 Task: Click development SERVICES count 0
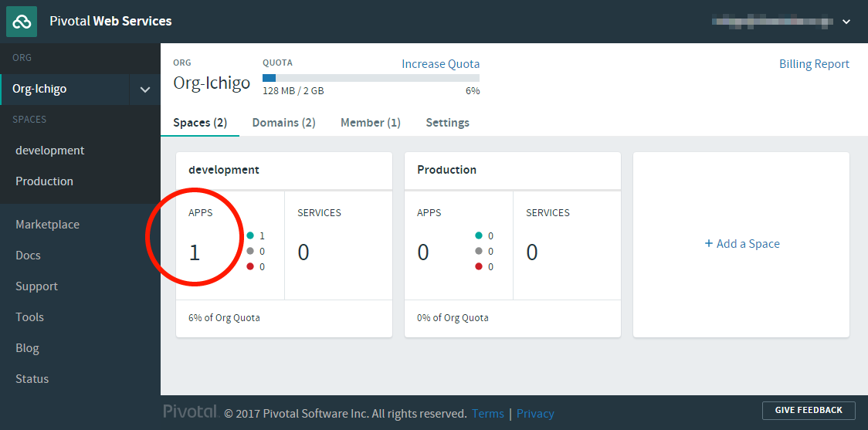pyautogui.click(x=303, y=252)
